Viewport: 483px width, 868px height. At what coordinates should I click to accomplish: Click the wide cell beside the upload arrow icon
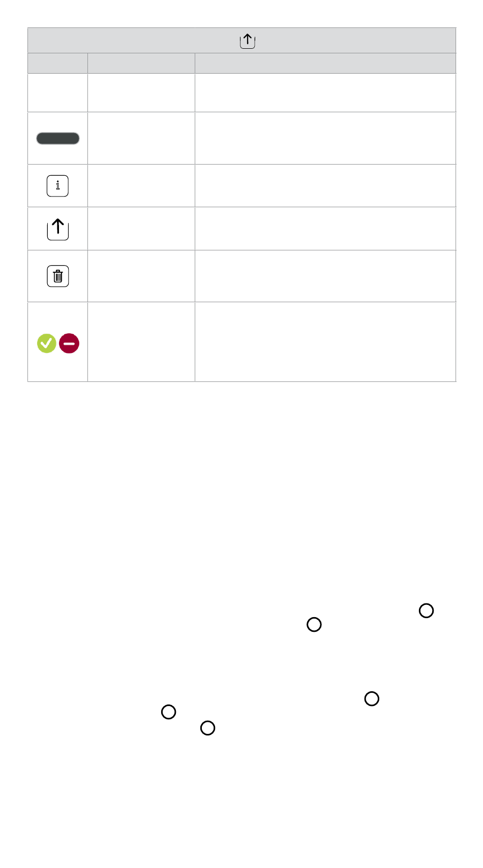(x=325, y=229)
